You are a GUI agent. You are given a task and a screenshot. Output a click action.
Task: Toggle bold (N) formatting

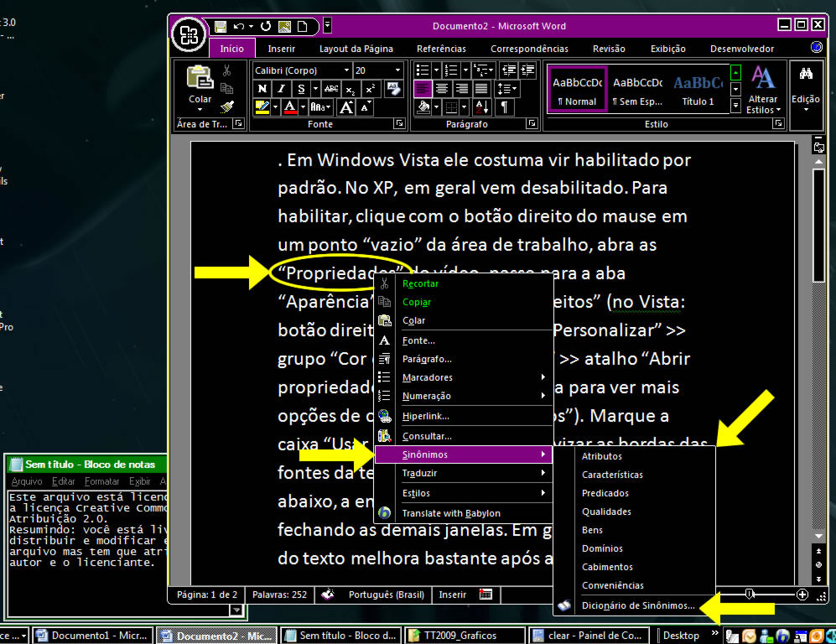click(x=262, y=89)
